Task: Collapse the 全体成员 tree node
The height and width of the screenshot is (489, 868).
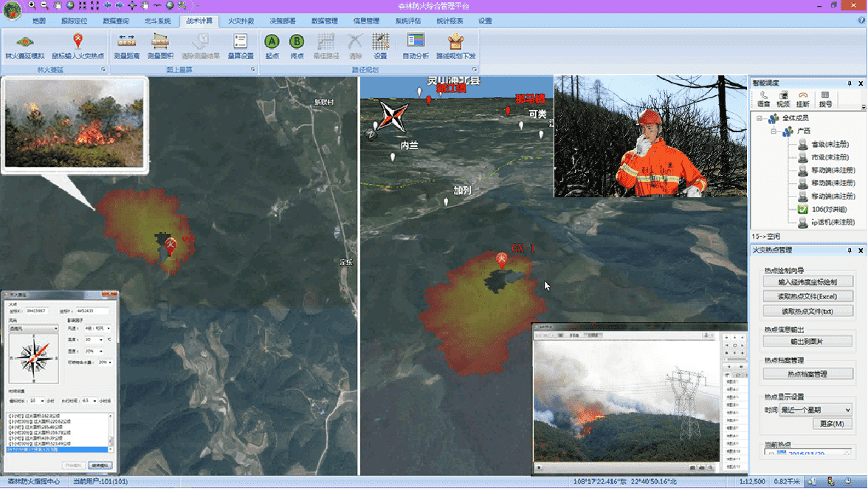Action: tap(759, 118)
